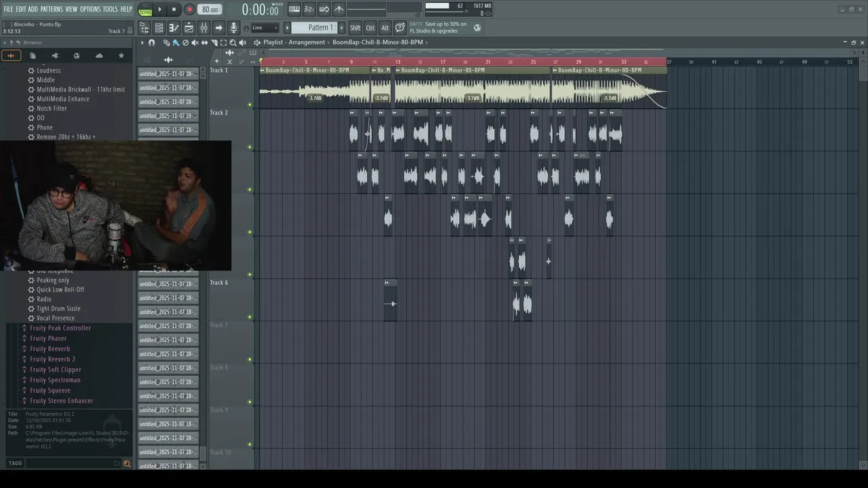This screenshot has height=488, width=868.
Task: Toggle the PAT/SONG mode switch
Action: (145, 9)
